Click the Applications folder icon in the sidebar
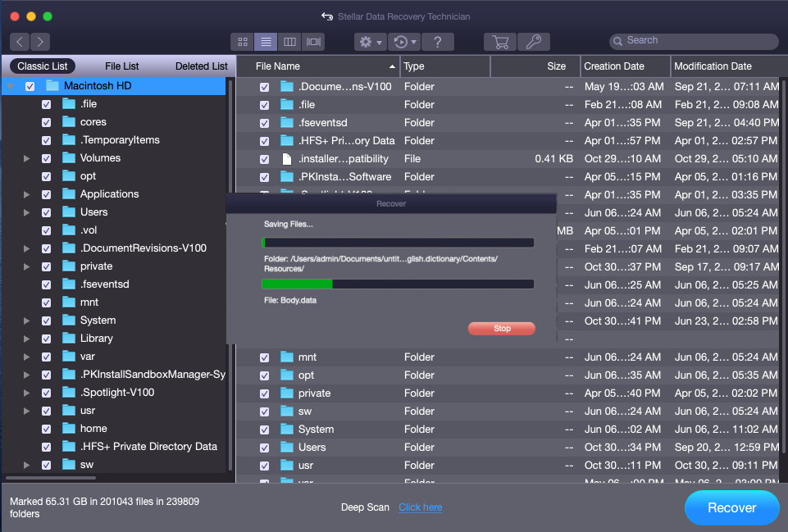This screenshot has height=532, width=788. (69, 194)
